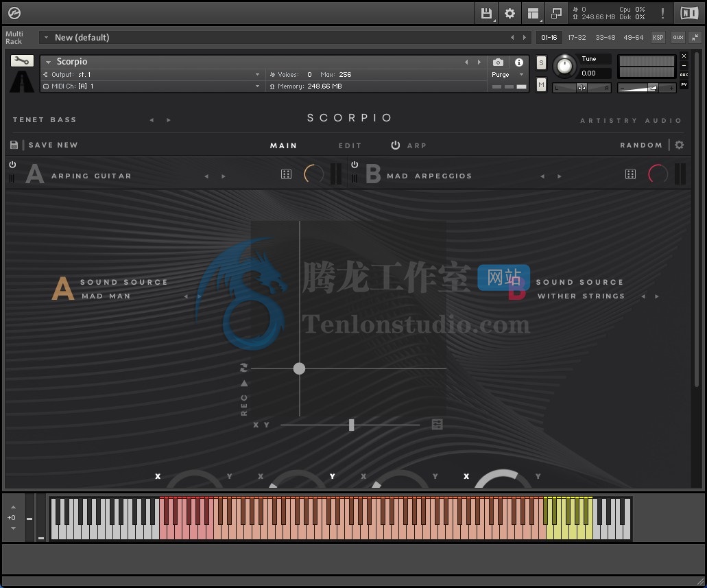Select rack page 33-48
707x588 pixels.
coord(605,38)
